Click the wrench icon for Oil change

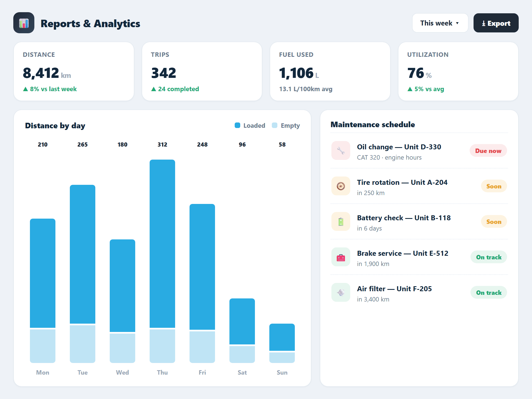[x=341, y=151]
